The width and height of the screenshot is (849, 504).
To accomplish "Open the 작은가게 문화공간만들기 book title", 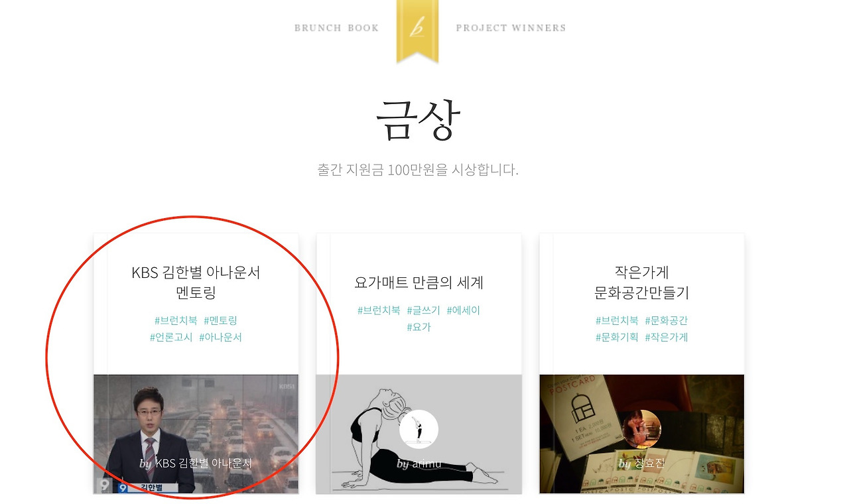I will tap(641, 283).
